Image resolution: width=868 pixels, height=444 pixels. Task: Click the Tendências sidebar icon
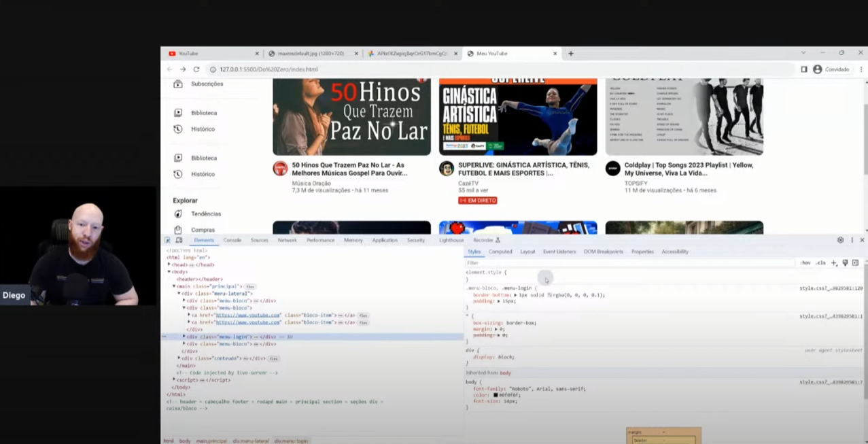click(178, 214)
